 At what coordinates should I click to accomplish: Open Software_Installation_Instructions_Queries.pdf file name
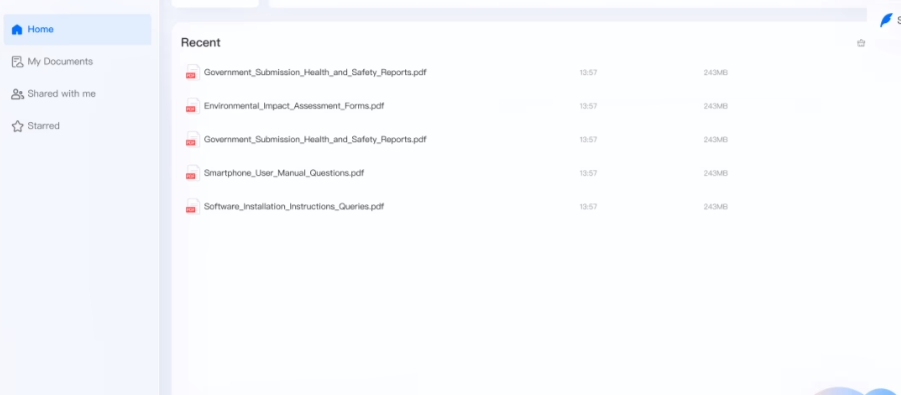(x=294, y=206)
